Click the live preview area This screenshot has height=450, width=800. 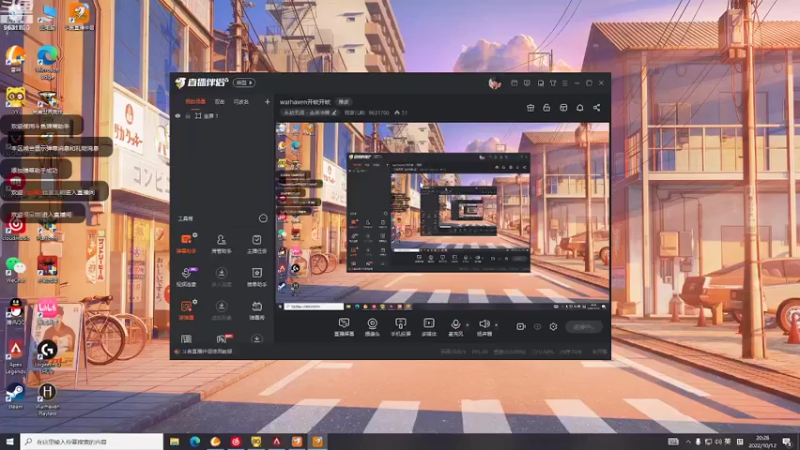pyautogui.click(x=442, y=216)
